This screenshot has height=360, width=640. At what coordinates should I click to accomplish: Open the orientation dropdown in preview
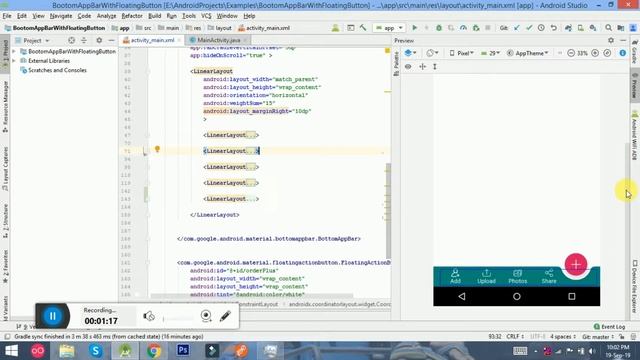(x=432, y=53)
